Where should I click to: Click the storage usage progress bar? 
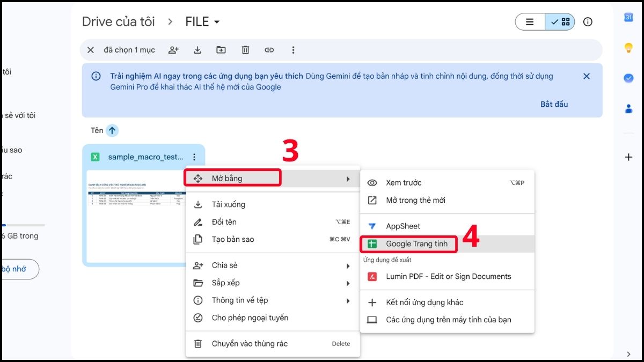(23, 225)
